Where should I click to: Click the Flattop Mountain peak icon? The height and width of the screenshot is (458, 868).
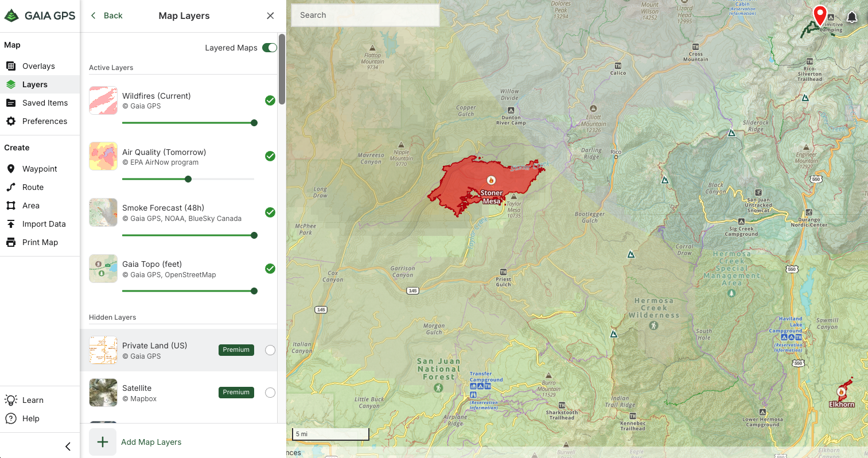(373, 49)
